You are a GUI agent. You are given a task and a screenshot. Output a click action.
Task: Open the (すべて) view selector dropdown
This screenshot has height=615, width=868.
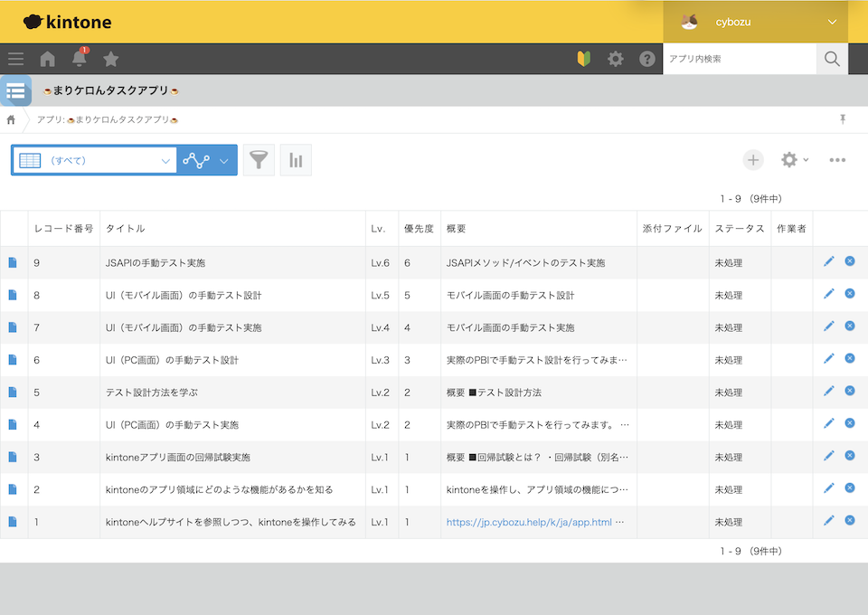[x=95, y=160]
